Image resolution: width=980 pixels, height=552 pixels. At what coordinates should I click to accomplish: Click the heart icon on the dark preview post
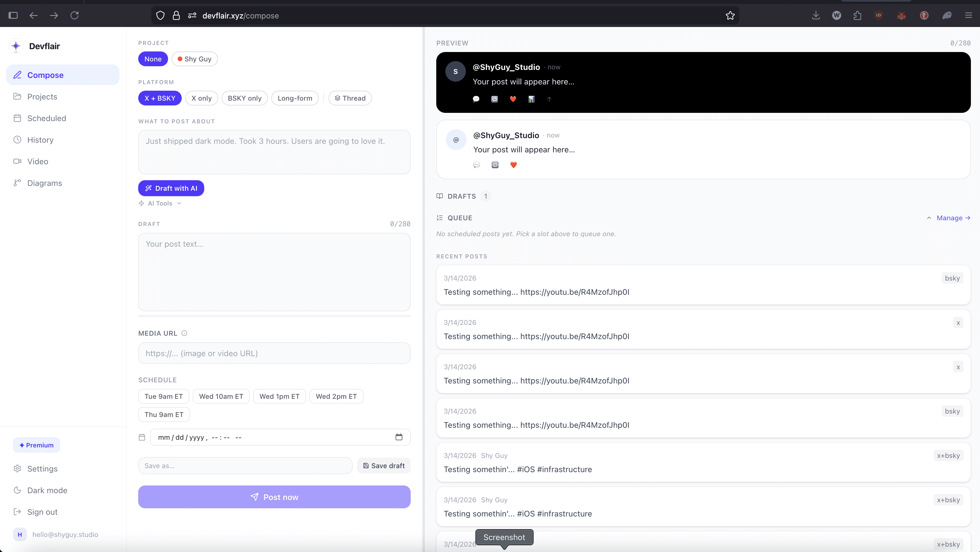click(513, 99)
